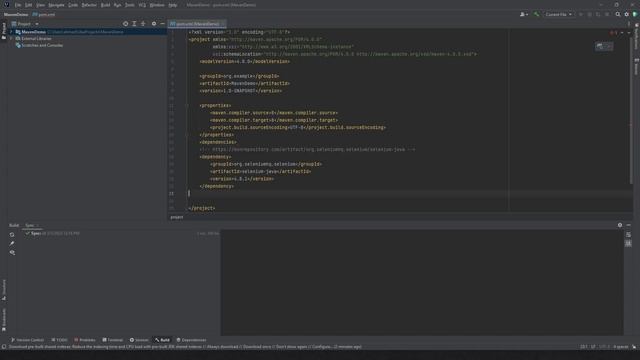
Task: Open the View menu
Action: coord(40,5)
